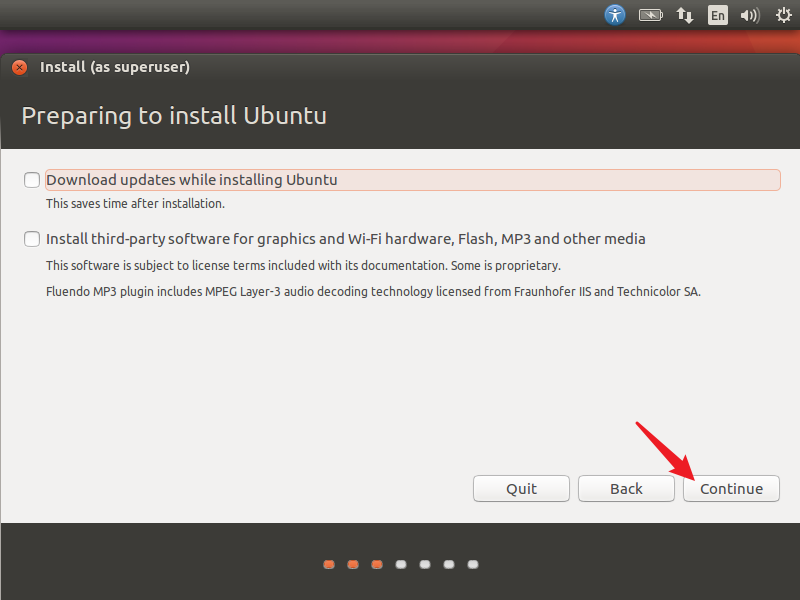This screenshot has width=800, height=600.
Task: Open the accessibility menu icon
Action: 615,15
